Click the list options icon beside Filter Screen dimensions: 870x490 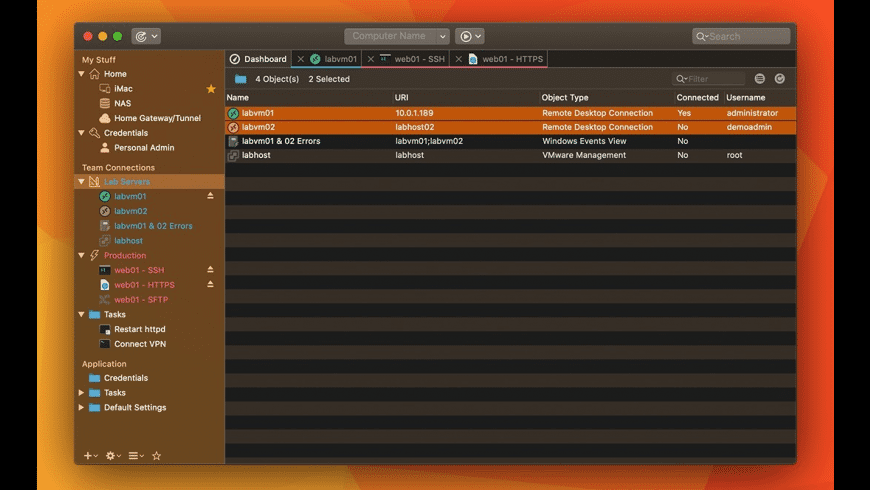(760, 79)
